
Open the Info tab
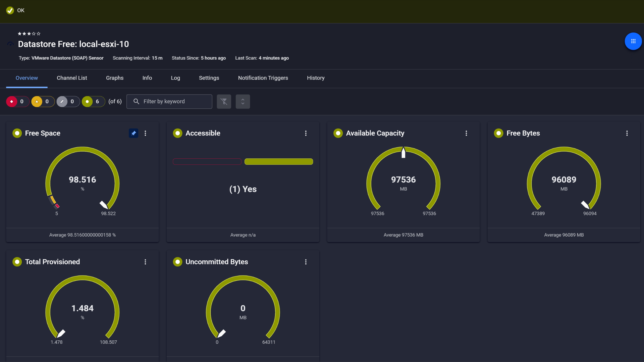147,78
